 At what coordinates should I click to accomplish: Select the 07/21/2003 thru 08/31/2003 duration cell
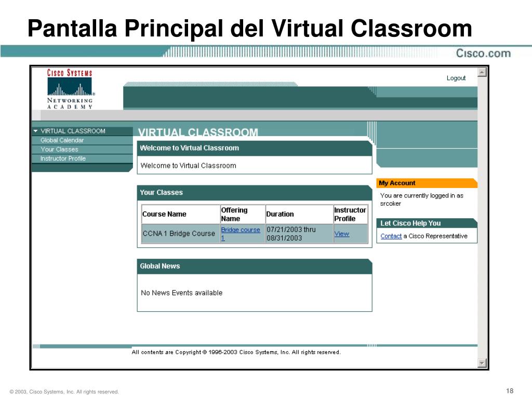pos(299,234)
